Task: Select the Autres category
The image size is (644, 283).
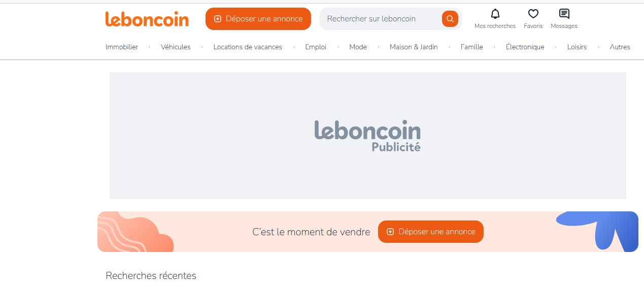Action: [x=620, y=47]
